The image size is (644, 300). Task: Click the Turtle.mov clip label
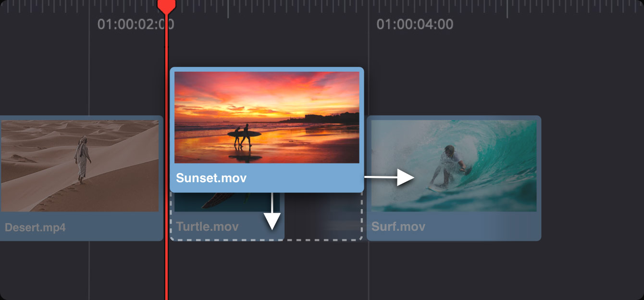click(207, 226)
